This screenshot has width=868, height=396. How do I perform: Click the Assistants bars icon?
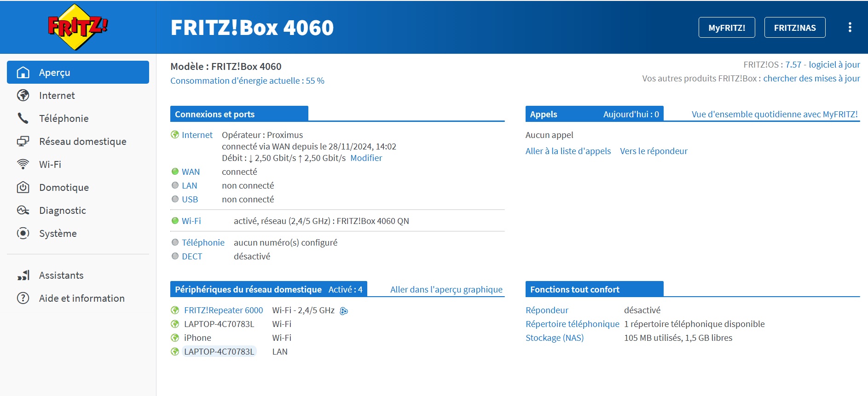(x=23, y=275)
